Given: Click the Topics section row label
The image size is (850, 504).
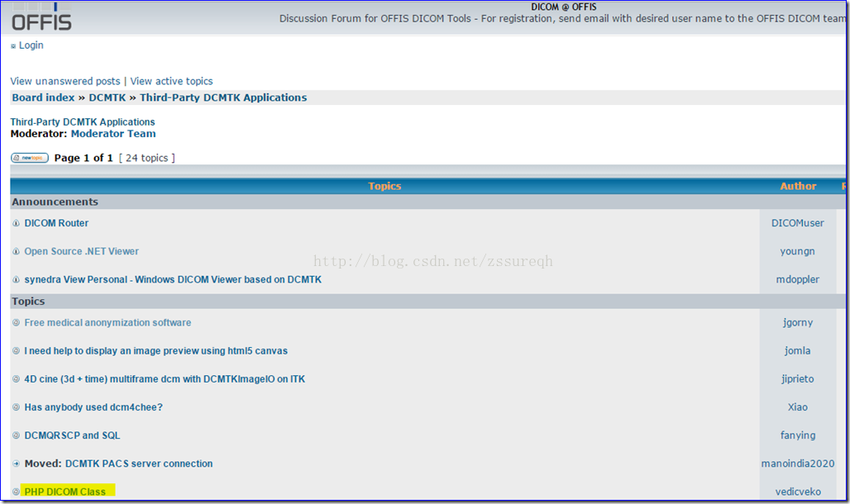Looking at the screenshot, I should coord(28,302).
